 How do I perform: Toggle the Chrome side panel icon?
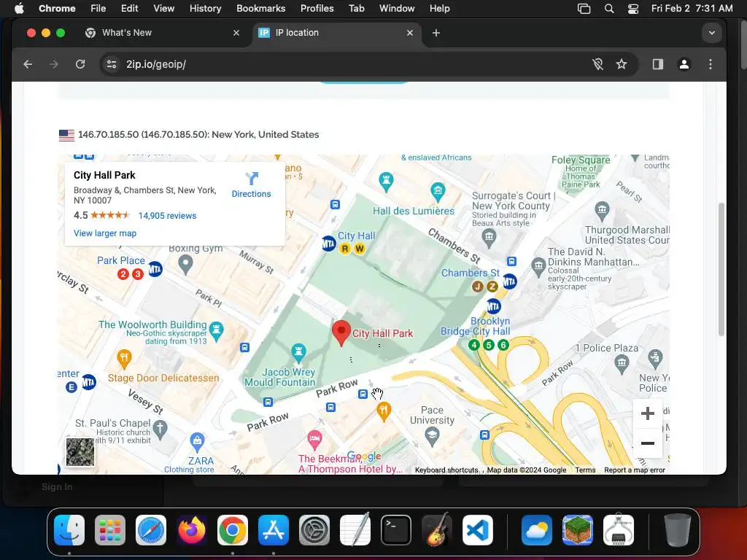coord(658,64)
